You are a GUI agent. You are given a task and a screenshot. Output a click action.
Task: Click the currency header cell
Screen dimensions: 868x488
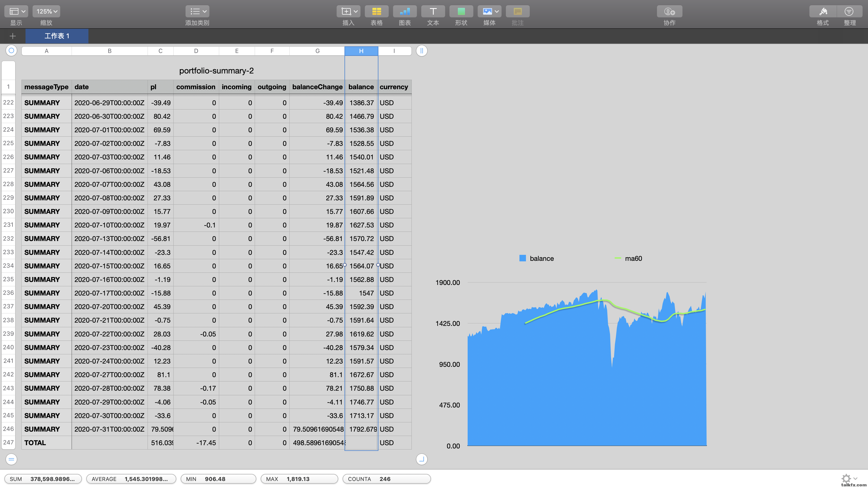click(394, 87)
